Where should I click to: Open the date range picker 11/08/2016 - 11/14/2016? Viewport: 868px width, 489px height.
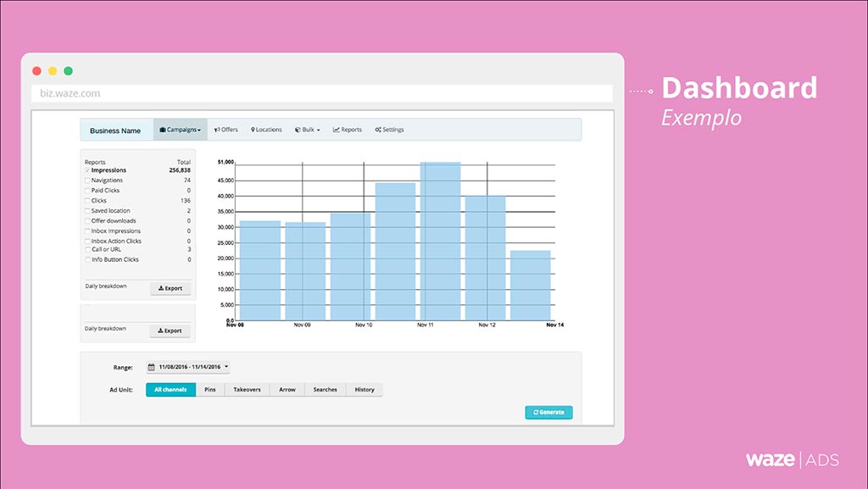(x=188, y=367)
